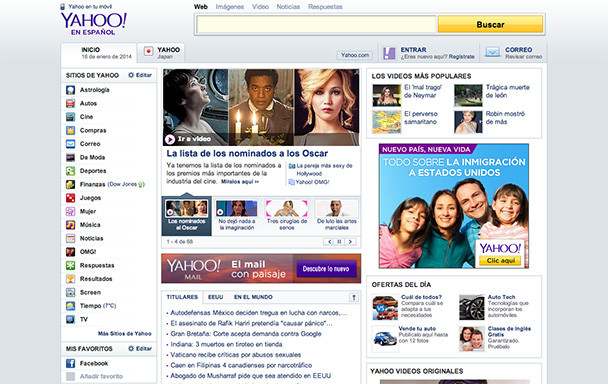Click the Yahoo en tu móvil phone icon
Image resolution: width=608 pixels, height=384 pixels.
tap(63, 7)
